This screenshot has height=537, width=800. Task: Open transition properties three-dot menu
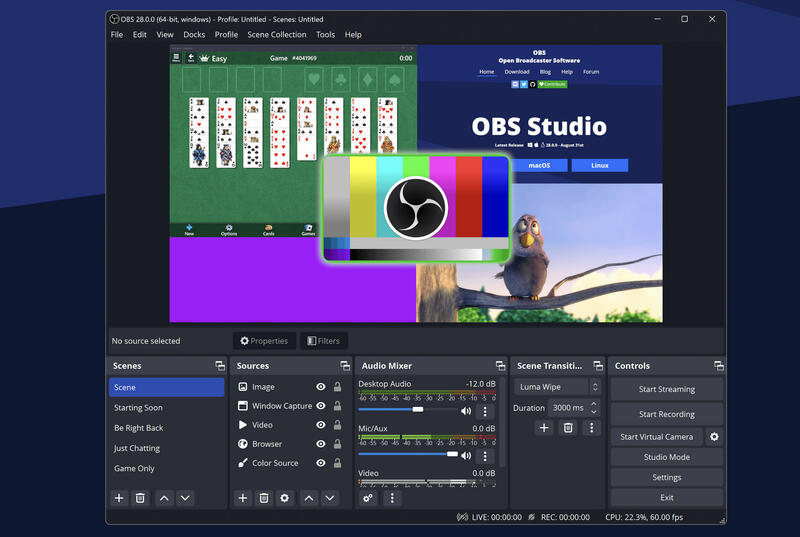[591, 427]
